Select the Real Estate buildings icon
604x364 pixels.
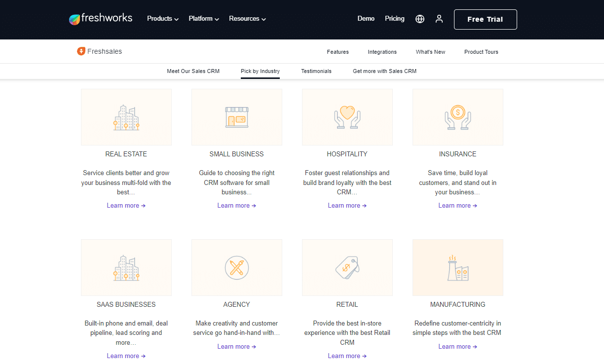[x=126, y=117]
